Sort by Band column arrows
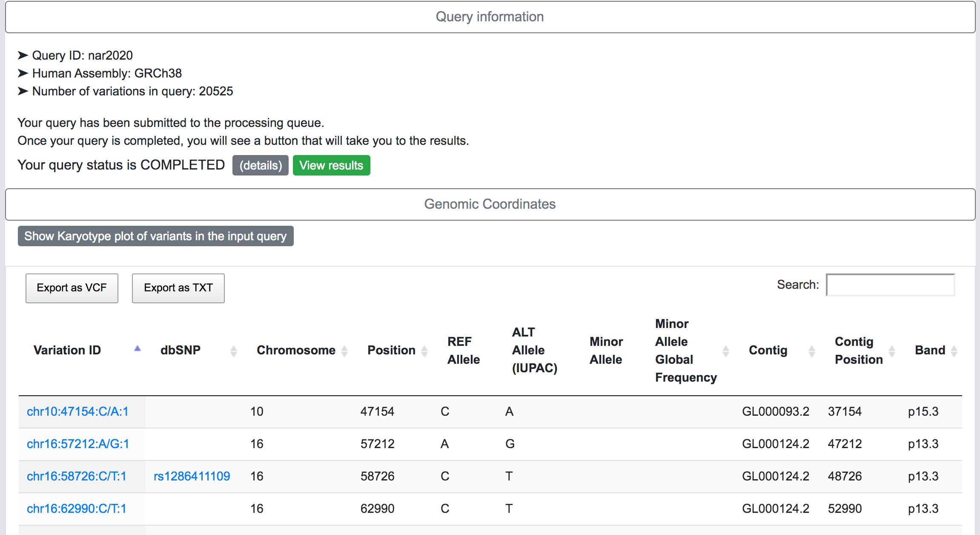 point(954,351)
